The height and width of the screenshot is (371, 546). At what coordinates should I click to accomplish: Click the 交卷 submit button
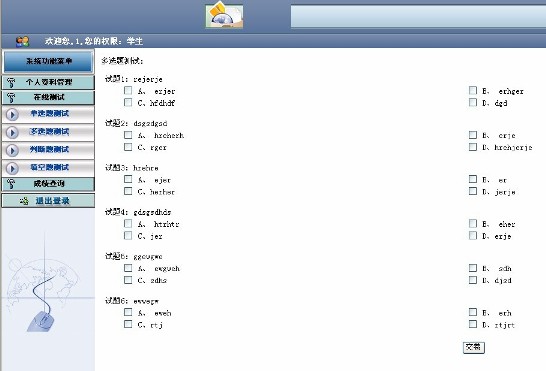(x=474, y=347)
